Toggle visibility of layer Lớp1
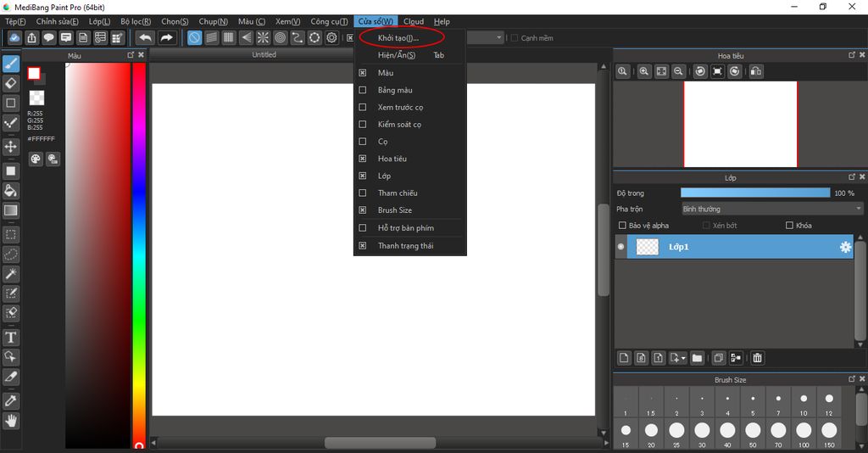 pyautogui.click(x=620, y=247)
